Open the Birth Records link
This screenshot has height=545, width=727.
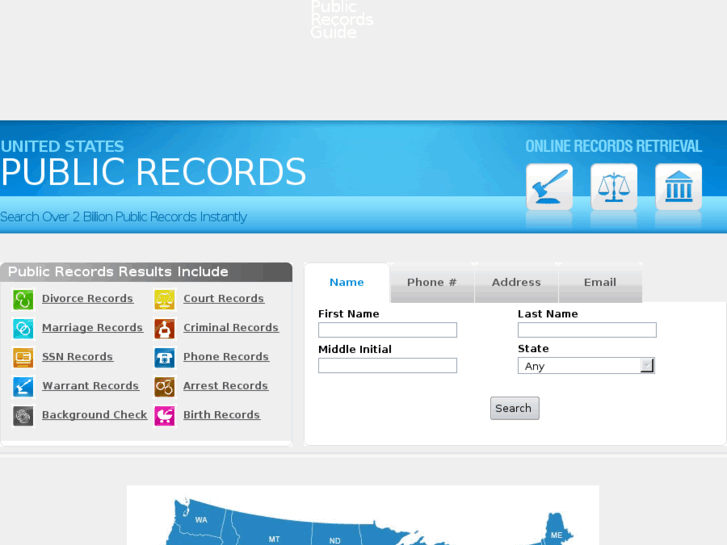pos(221,415)
